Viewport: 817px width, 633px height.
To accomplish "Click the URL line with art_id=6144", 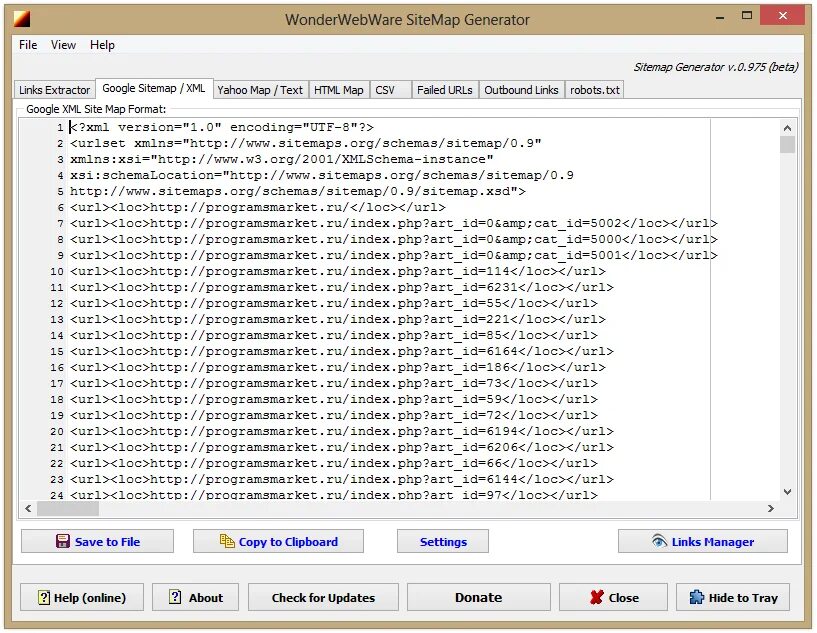I will tap(341, 479).
